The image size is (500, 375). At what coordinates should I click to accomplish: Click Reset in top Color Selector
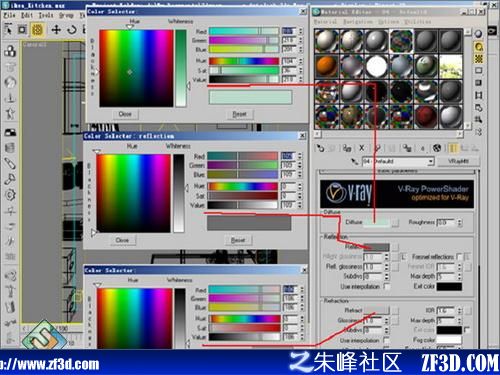tap(240, 114)
